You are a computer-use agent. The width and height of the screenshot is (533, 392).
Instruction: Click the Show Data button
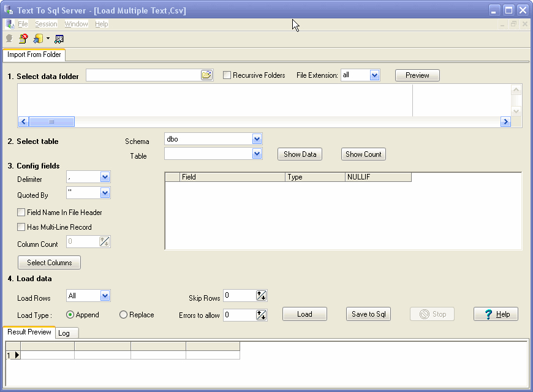[x=300, y=154]
